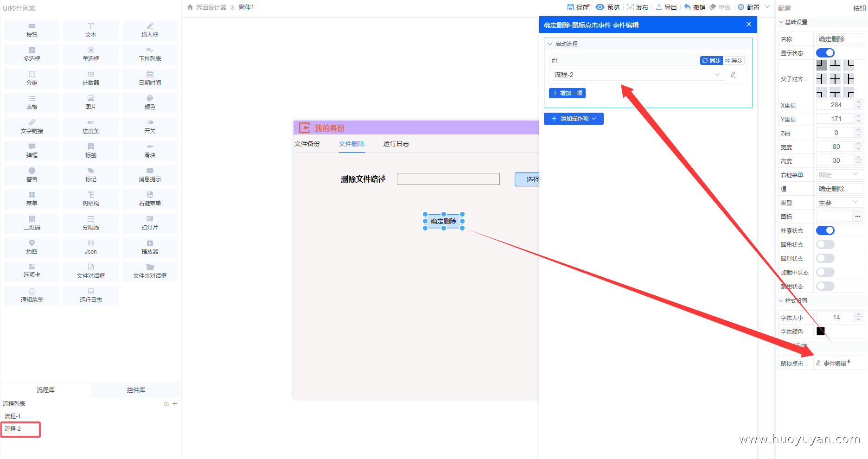
Task: Pick the 进度条 widget
Action: [x=91, y=127]
